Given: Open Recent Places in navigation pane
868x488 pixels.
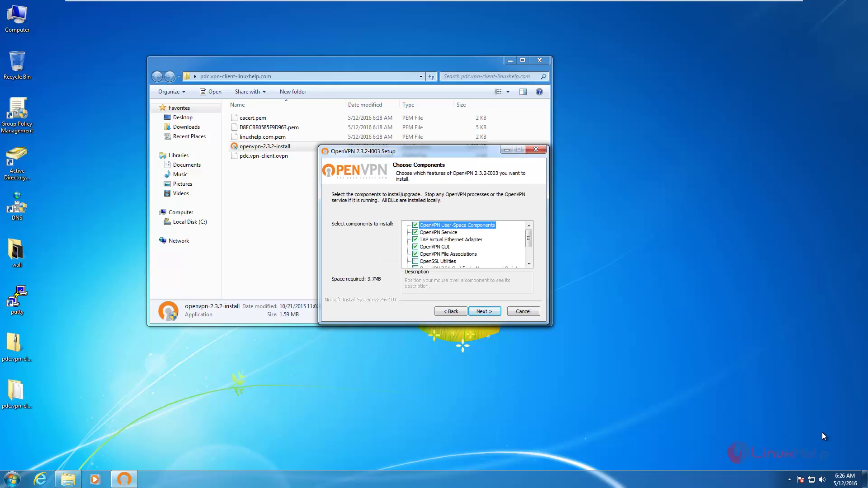Looking at the screenshot, I should [189, 136].
